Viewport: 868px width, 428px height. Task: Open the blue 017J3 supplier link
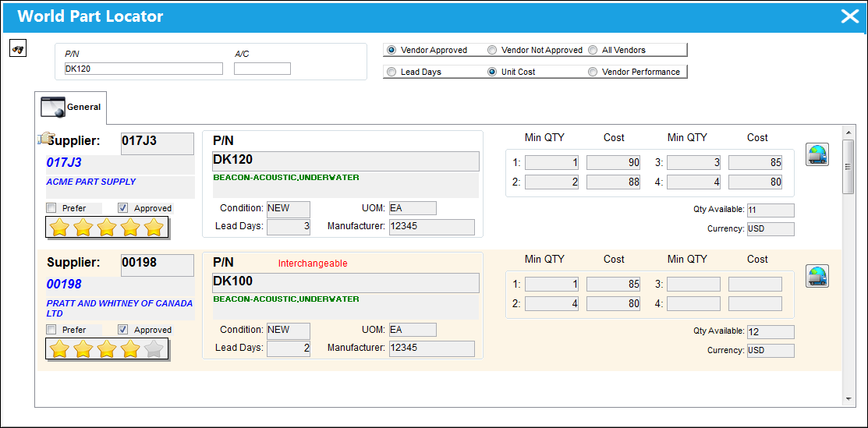(64, 163)
